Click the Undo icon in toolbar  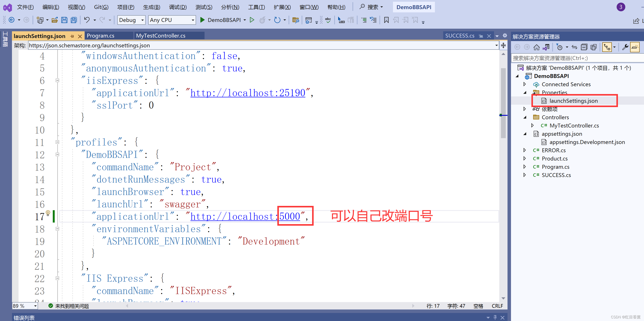(87, 20)
